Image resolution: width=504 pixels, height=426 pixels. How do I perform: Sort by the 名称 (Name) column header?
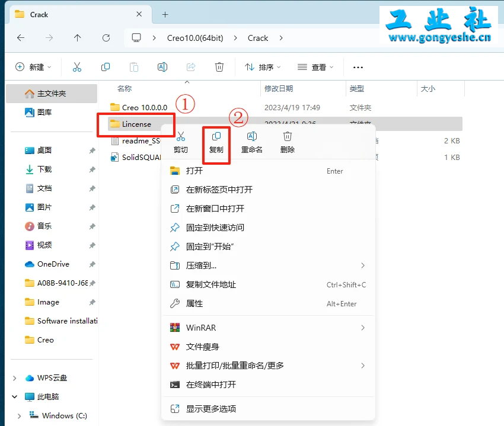click(125, 89)
